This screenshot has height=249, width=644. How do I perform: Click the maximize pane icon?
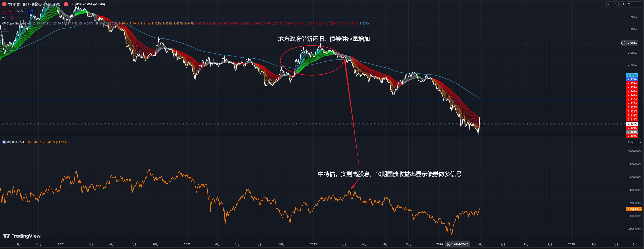[x=622, y=4]
